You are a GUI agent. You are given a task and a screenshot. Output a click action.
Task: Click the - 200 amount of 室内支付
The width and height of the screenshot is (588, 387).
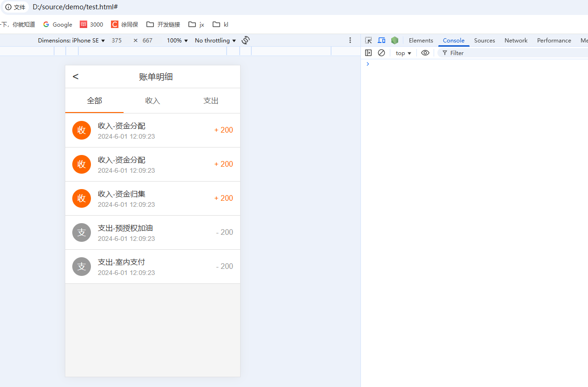[x=224, y=266]
